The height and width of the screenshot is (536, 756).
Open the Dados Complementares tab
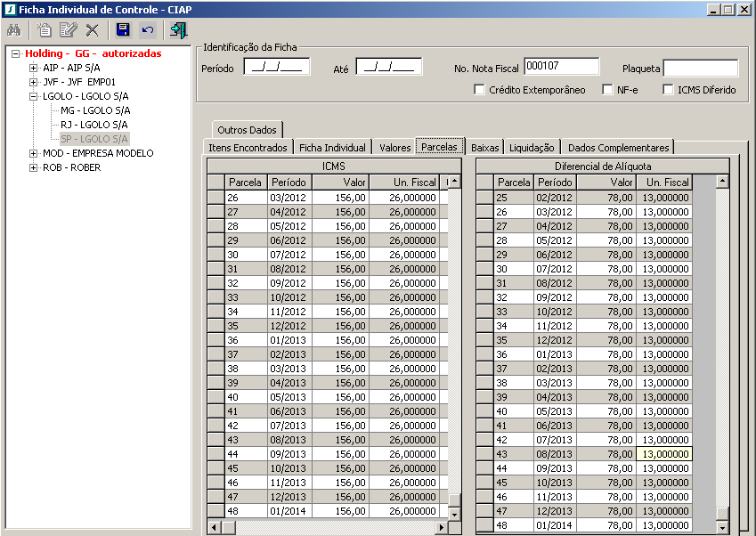point(619,148)
